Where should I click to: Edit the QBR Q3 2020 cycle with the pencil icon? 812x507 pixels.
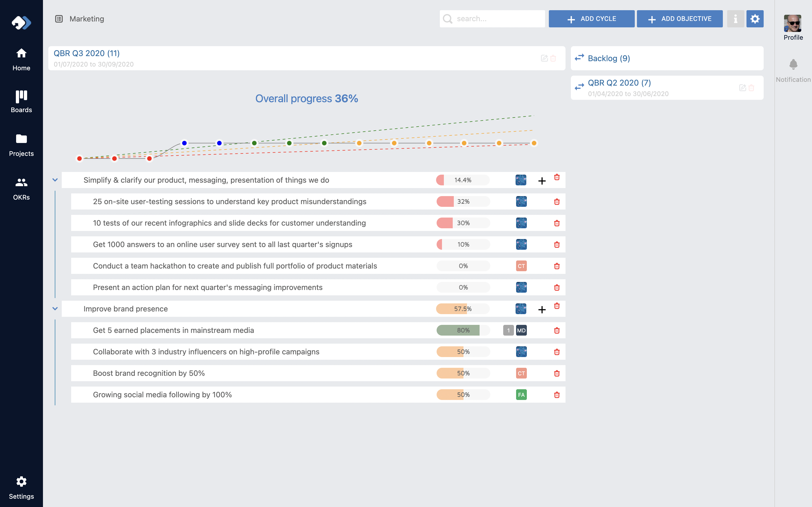coord(544,58)
